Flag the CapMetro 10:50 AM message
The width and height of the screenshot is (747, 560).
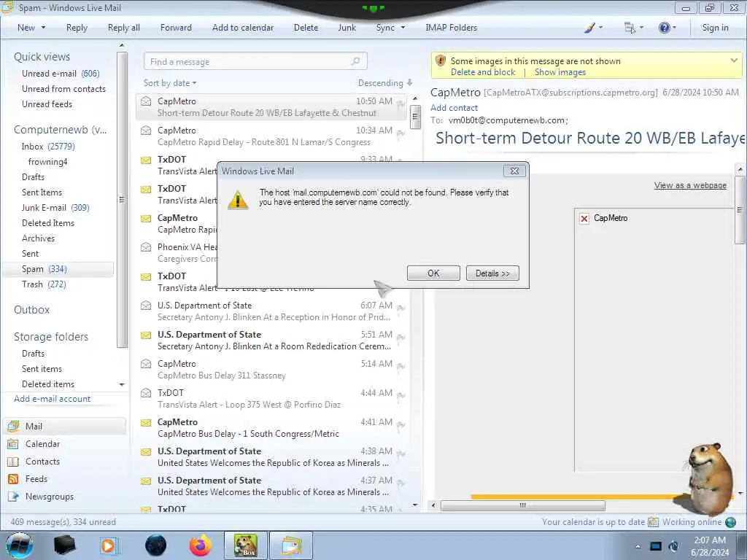[400, 104]
